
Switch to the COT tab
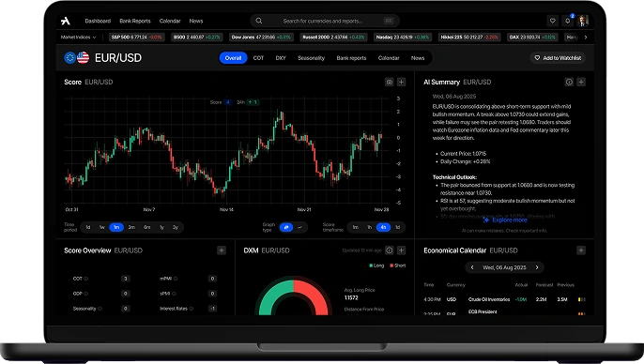pyautogui.click(x=258, y=58)
